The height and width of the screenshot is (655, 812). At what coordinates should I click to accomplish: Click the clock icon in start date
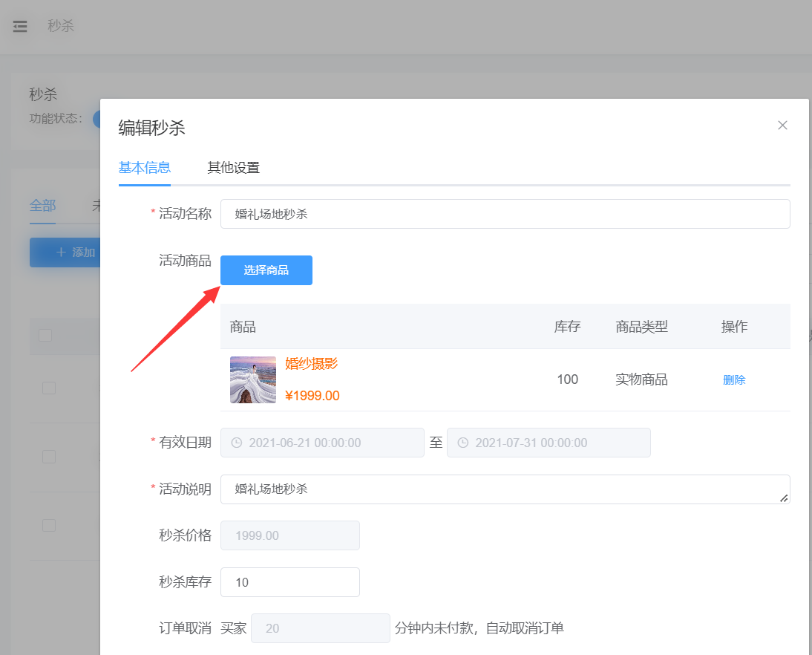pos(236,443)
